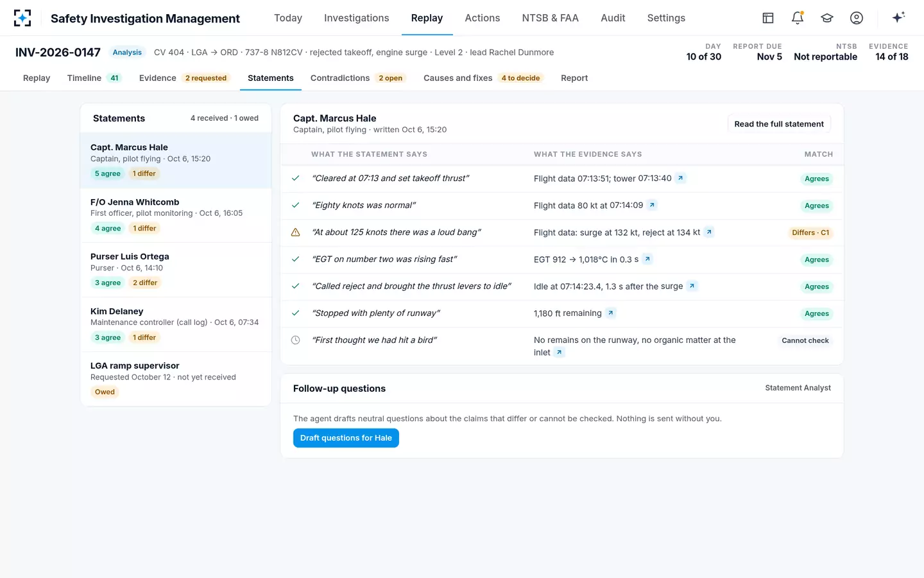Click the app logo icon beside the title

click(22, 18)
